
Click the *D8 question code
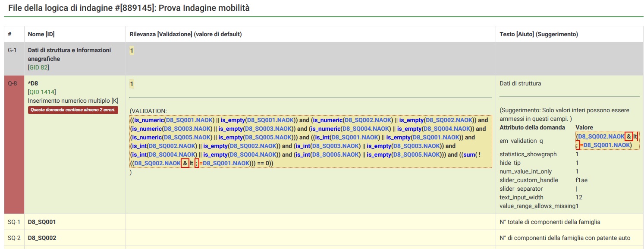coord(33,83)
